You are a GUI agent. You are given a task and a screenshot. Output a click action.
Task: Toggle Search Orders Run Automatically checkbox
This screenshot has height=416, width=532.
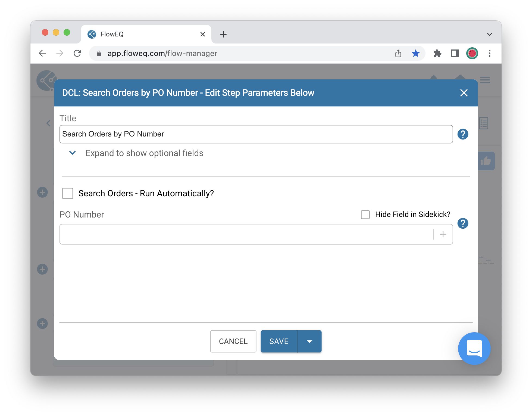68,193
